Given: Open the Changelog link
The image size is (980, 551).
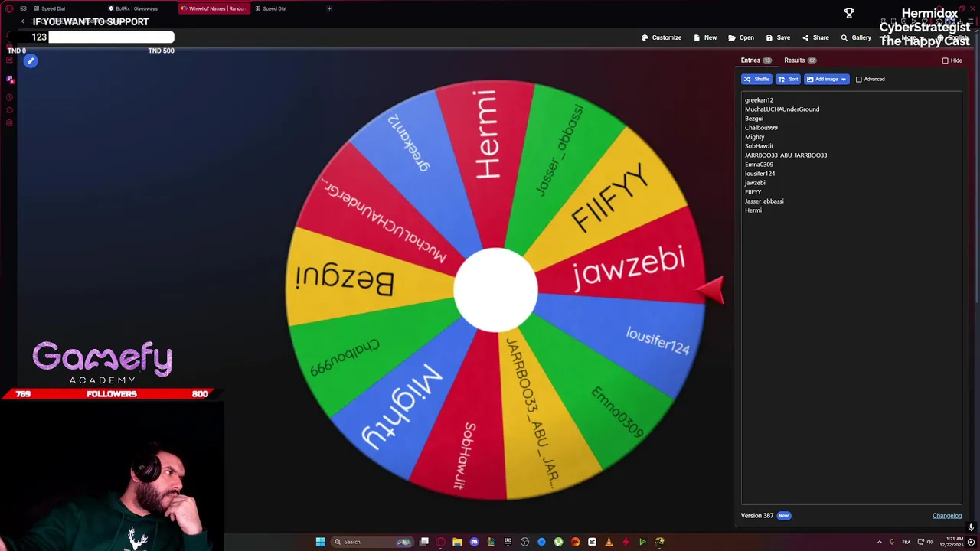Looking at the screenshot, I should tap(947, 516).
